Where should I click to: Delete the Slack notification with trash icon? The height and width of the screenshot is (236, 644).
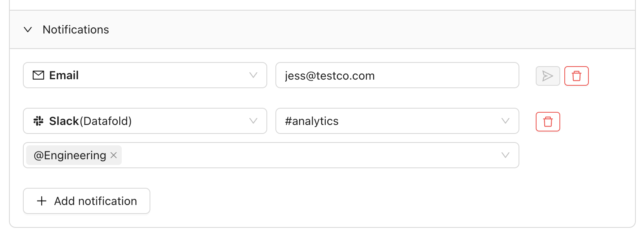pyautogui.click(x=548, y=122)
